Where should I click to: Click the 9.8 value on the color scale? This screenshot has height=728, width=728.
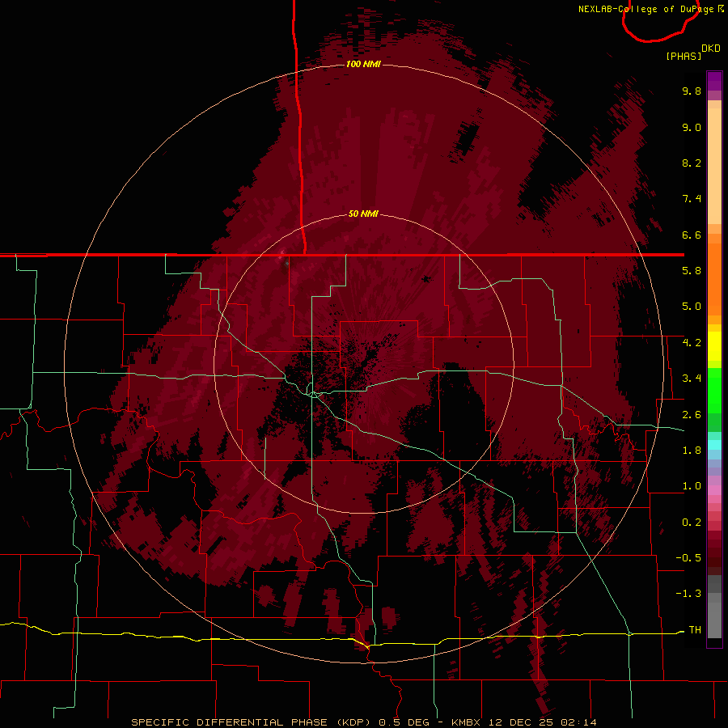[x=692, y=91]
